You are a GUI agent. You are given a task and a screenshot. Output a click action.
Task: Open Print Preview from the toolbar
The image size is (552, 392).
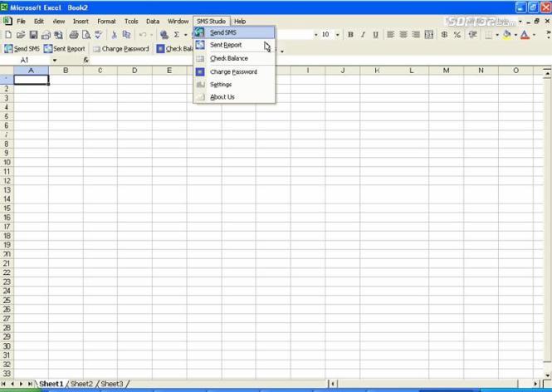point(86,35)
